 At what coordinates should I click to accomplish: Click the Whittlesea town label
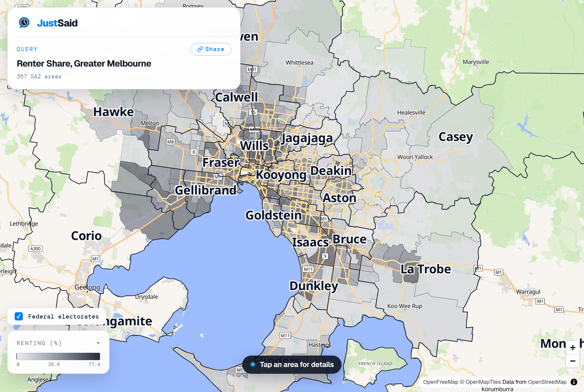click(x=299, y=62)
